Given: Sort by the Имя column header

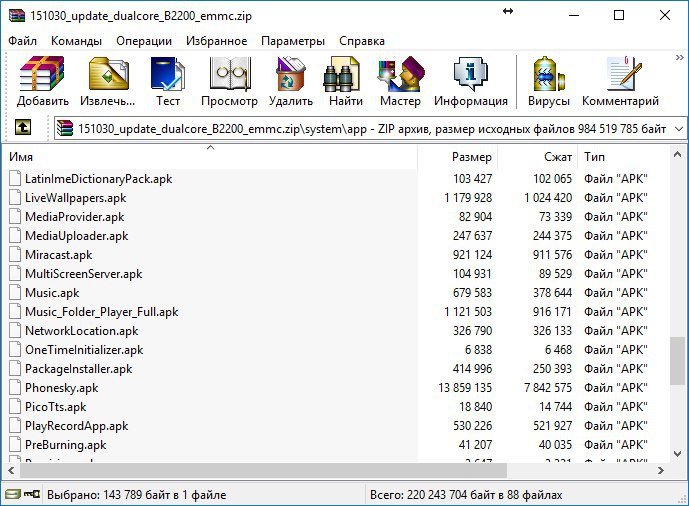Looking at the screenshot, I should [210, 157].
